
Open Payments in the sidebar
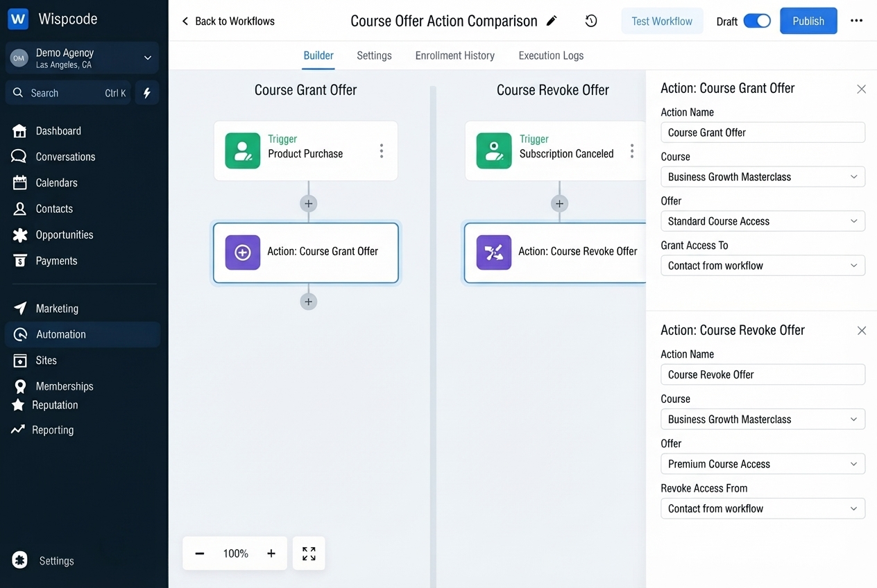pyautogui.click(x=45, y=261)
